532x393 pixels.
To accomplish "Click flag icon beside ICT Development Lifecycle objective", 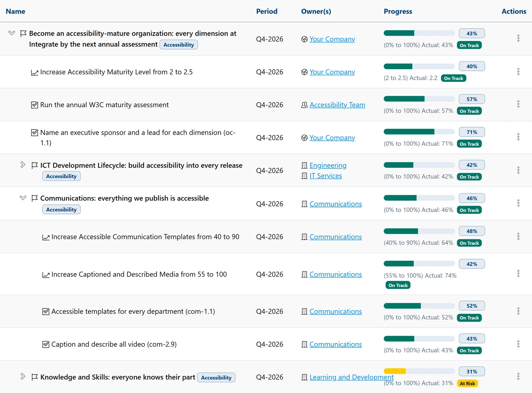I will point(35,165).
